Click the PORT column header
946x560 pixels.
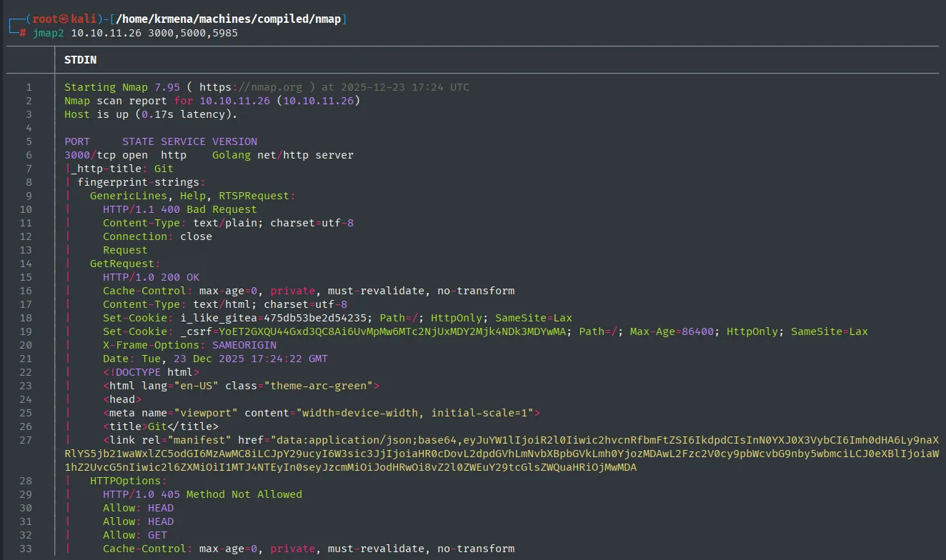(x=77, y=141)
